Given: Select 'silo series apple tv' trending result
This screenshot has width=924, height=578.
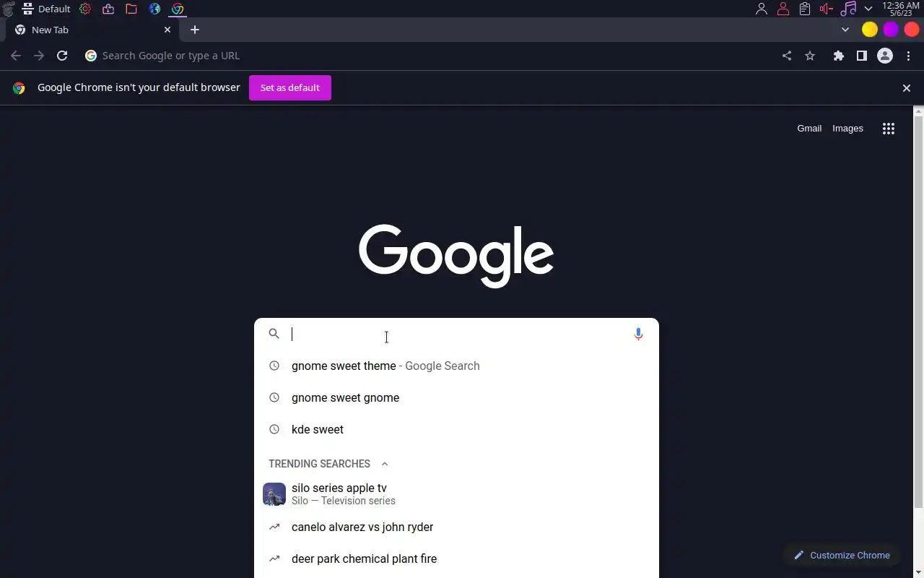Looking at the screenshot, I should (x=456, y=494).
